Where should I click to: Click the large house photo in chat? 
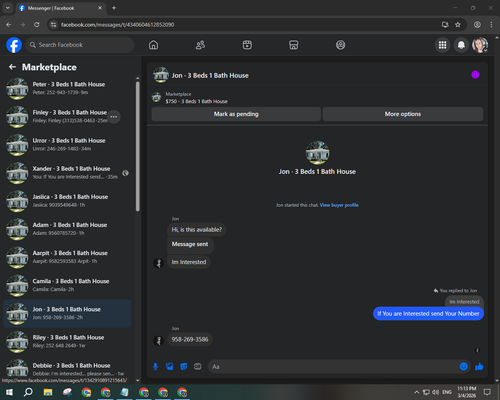(x=317, y=153)
